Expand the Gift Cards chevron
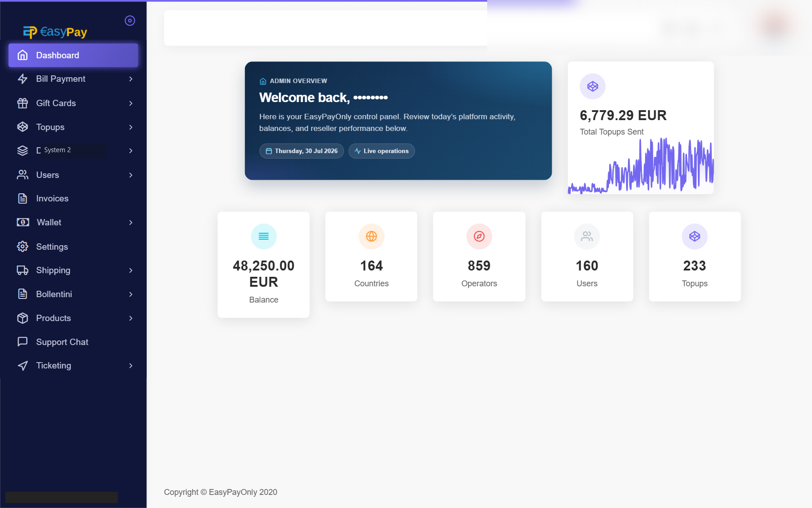 click(131, 103)
